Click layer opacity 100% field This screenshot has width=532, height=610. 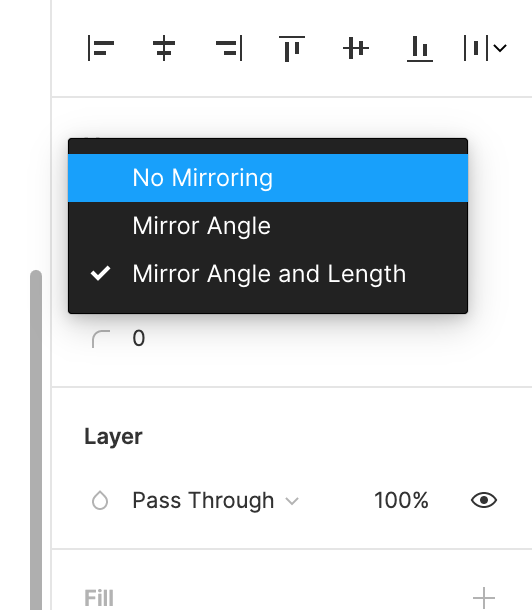pos(401,500)
